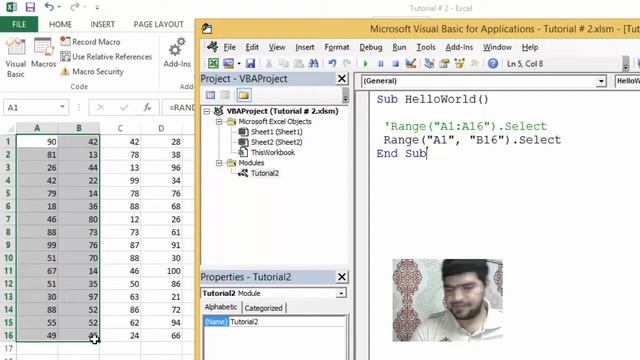The image size is (640, 360).
Task: Click cell D11 containing 100
Action: click(162, 271)
